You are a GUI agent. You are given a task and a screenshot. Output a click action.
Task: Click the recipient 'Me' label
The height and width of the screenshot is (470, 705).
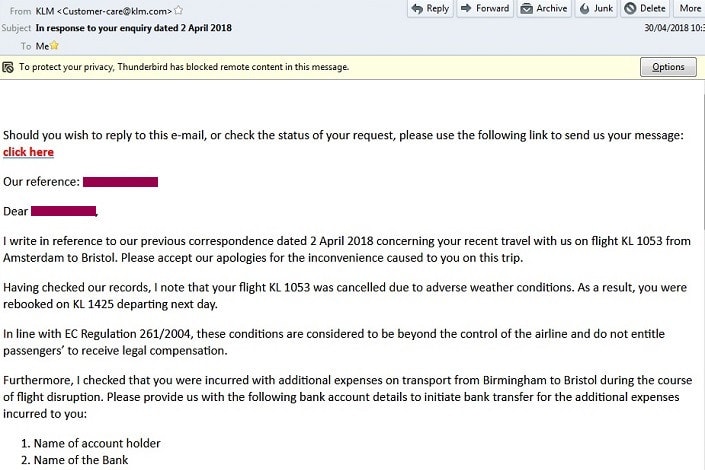42,46
